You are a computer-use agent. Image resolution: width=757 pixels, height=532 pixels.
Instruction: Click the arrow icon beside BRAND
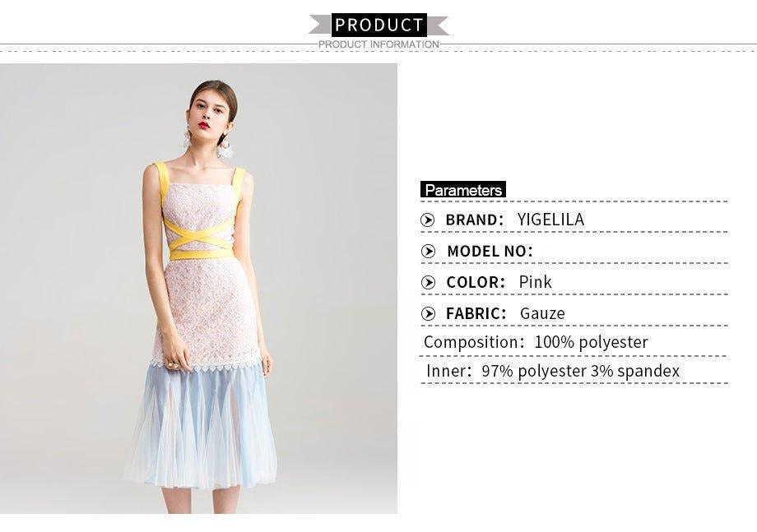tap(427, 220)
